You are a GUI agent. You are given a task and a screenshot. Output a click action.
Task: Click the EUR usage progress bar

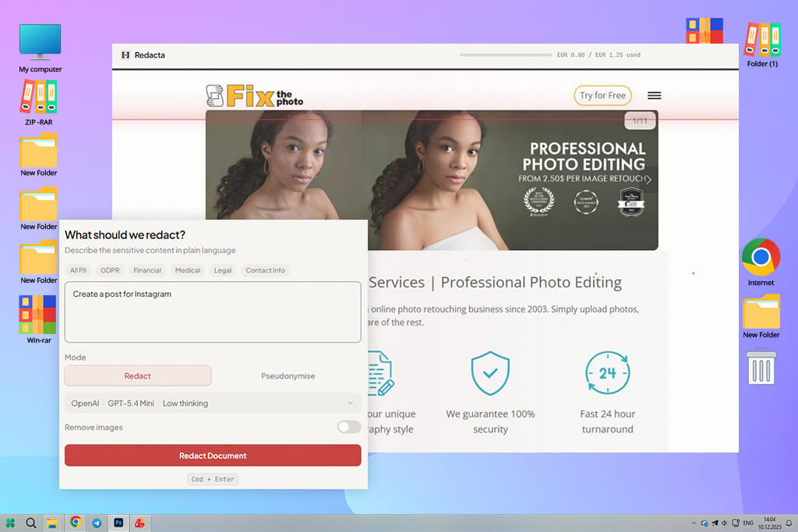click(505, 55)
